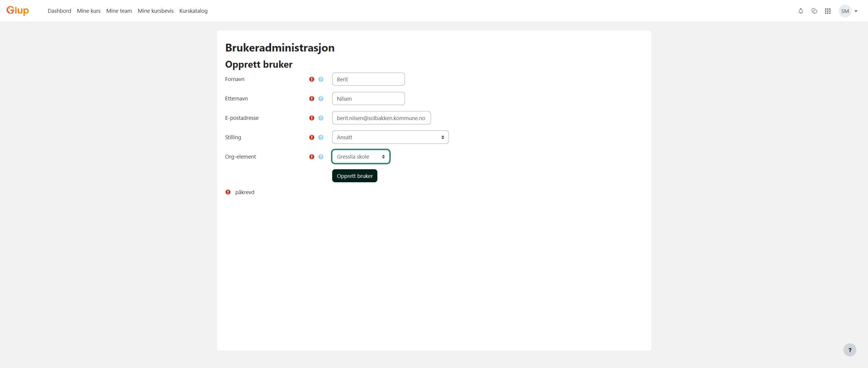
Task: Focus the E-postadresse input field
Action: pos(381,118)
